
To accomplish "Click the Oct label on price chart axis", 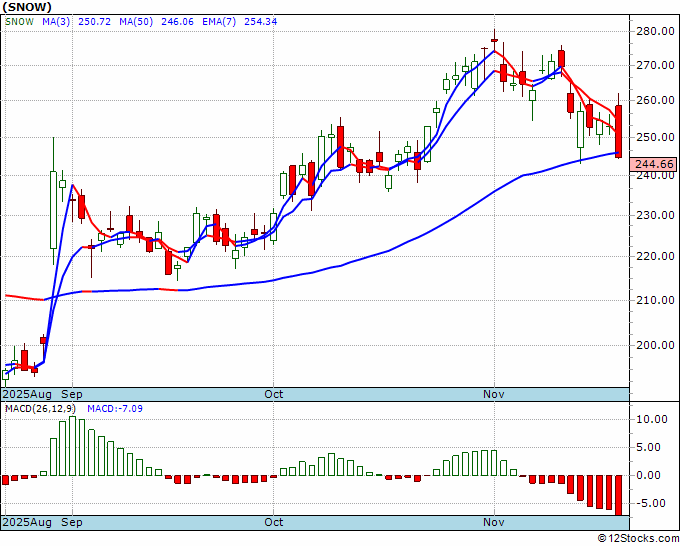I will [x=274, y=394].
